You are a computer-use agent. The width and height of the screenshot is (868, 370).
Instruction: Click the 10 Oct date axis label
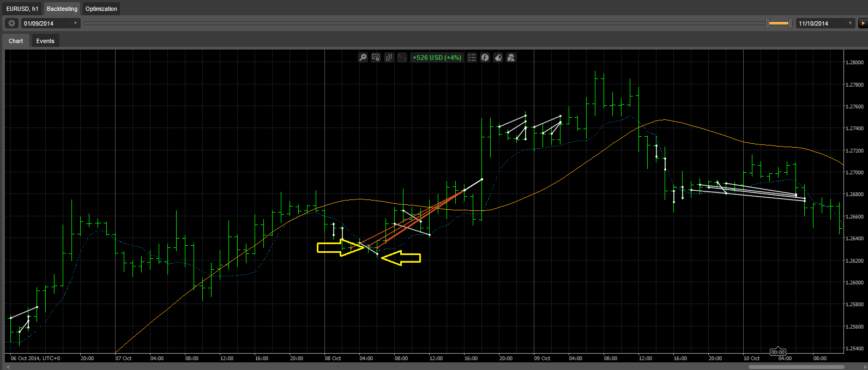[751, 359]
